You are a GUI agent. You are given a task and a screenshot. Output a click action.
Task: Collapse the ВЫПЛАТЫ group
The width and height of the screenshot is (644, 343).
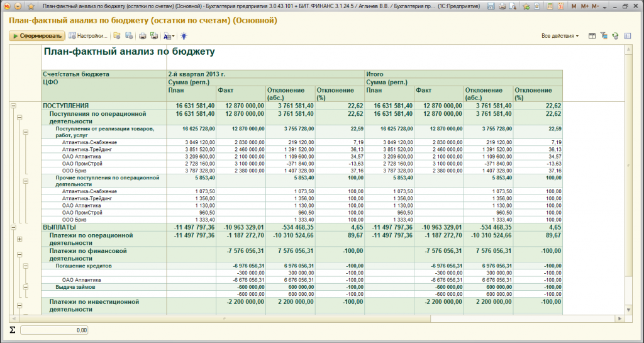13,227
